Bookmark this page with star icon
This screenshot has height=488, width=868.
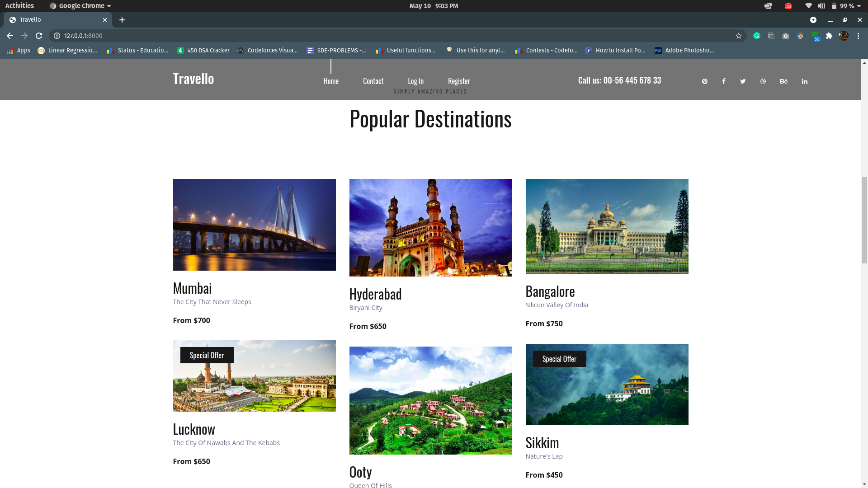click(x=739, y=36)
